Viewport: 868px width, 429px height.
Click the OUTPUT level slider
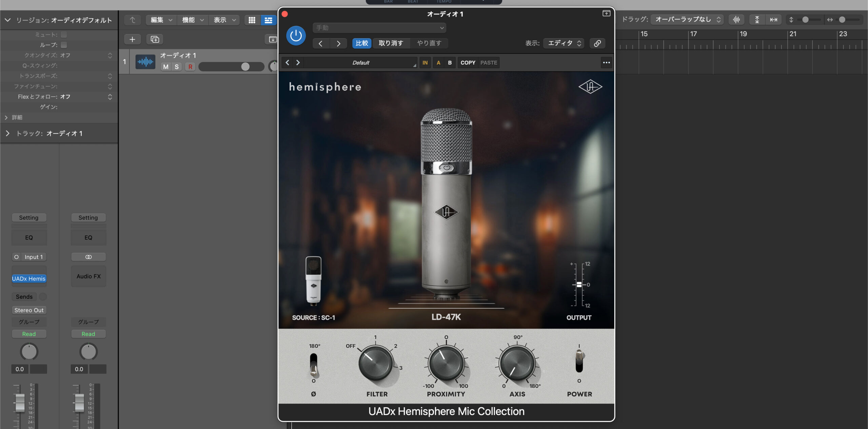579,285
